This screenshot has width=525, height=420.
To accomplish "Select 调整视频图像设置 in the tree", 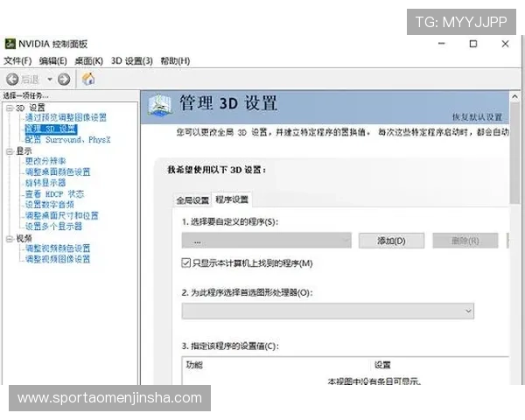I will coord(58,259).
